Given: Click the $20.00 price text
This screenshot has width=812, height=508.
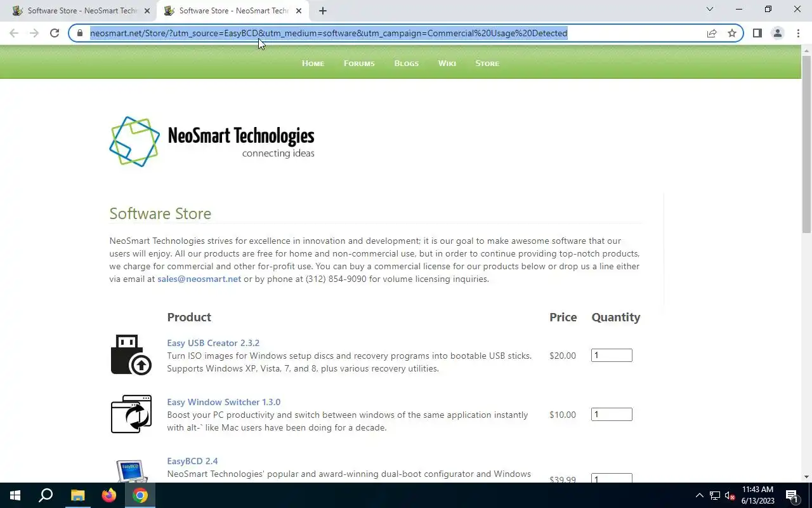Looking at the screenshot, I should click(x=563, y=356).
